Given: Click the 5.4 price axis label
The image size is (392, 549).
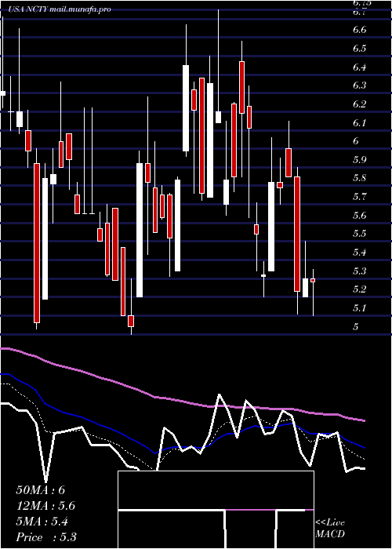Looking at the screenshot, I should click(x=359, y=253).
